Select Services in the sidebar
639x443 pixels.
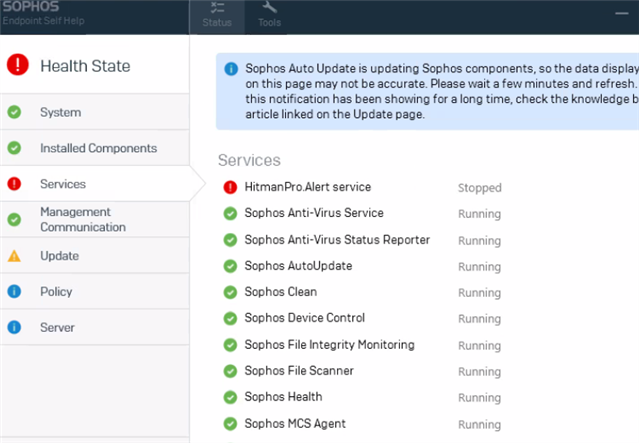click(x=95, y=184)
